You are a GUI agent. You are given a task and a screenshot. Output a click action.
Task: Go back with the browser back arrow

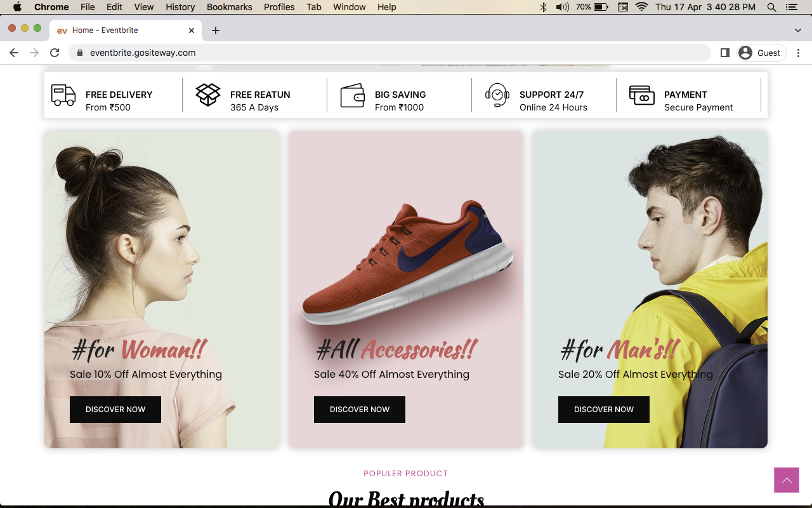14,53
